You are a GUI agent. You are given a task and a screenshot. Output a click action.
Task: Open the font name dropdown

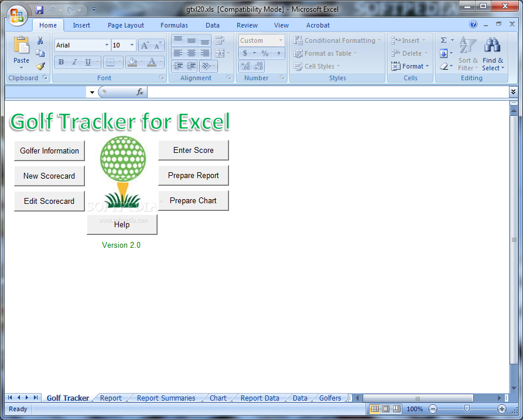coord(107,45)
